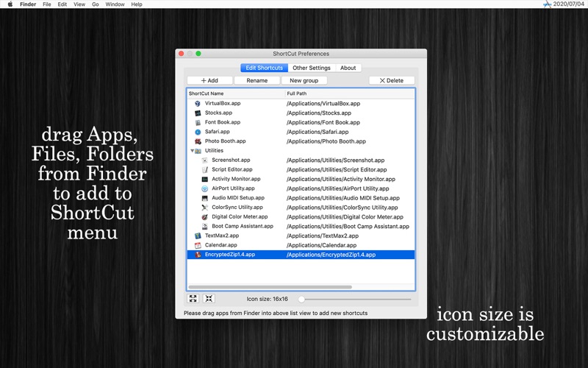588x368 pixels.
Task: Click the Add button
Action: pos(209,80)
